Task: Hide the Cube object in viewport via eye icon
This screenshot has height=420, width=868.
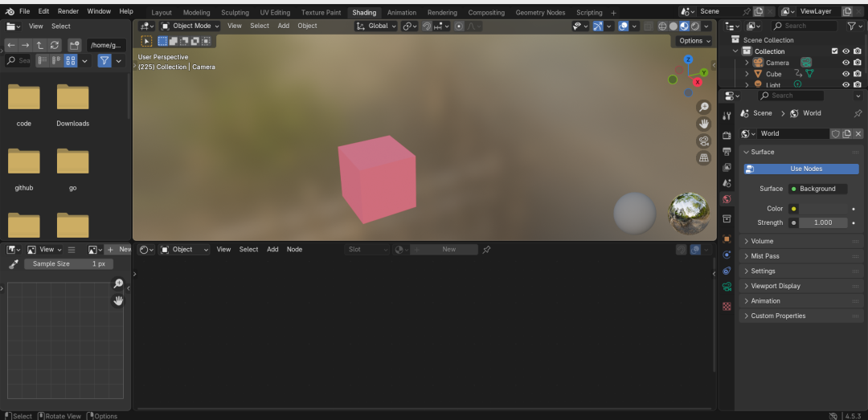Action: pos(845,74)
